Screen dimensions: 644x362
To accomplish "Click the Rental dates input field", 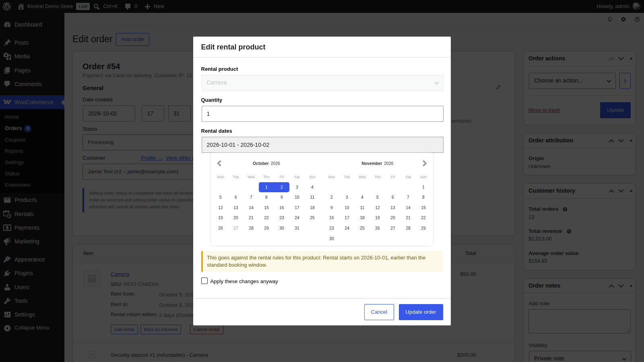I will coord(322,145).
